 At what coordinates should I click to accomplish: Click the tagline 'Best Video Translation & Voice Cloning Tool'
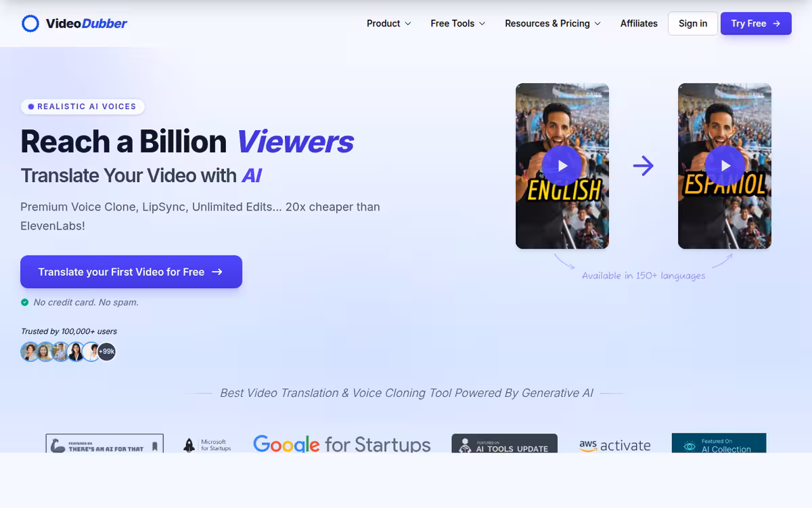pyautogui.click(x=407, y=393)
